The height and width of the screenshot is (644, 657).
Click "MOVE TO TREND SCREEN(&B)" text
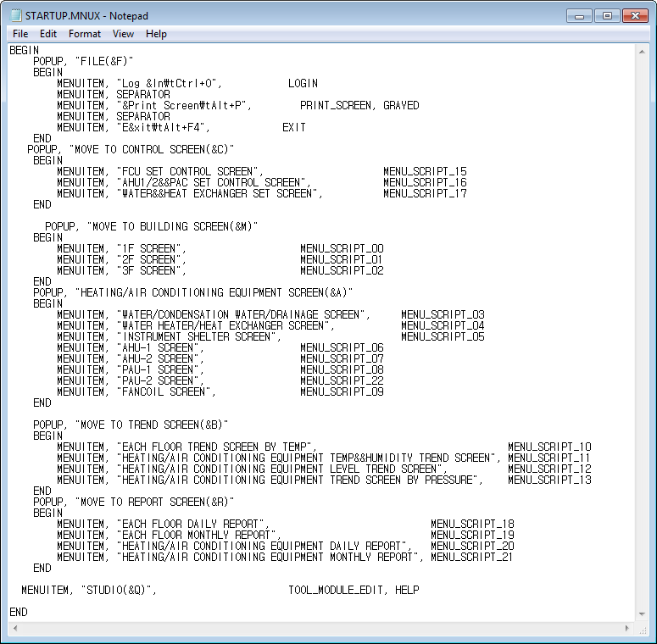coord(152,425)
